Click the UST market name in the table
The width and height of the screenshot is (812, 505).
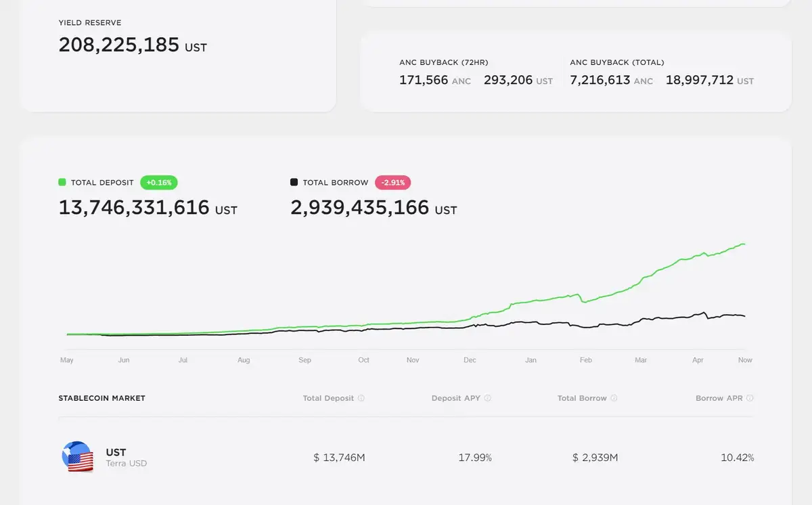116,452
